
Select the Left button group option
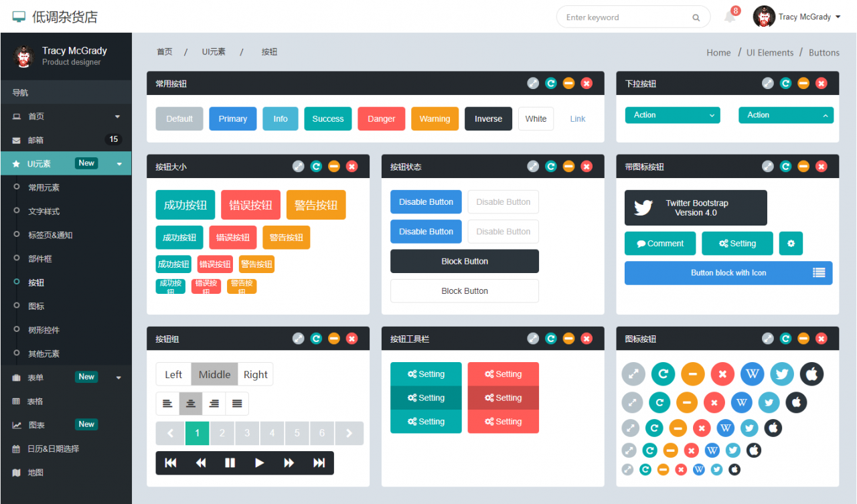173,374
